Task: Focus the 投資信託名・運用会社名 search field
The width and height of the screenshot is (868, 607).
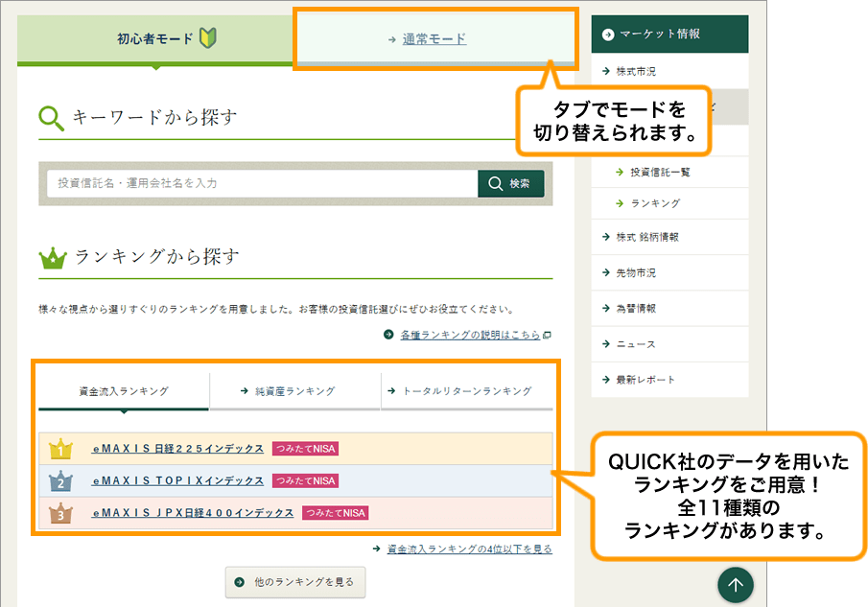Action: [262, 183]
